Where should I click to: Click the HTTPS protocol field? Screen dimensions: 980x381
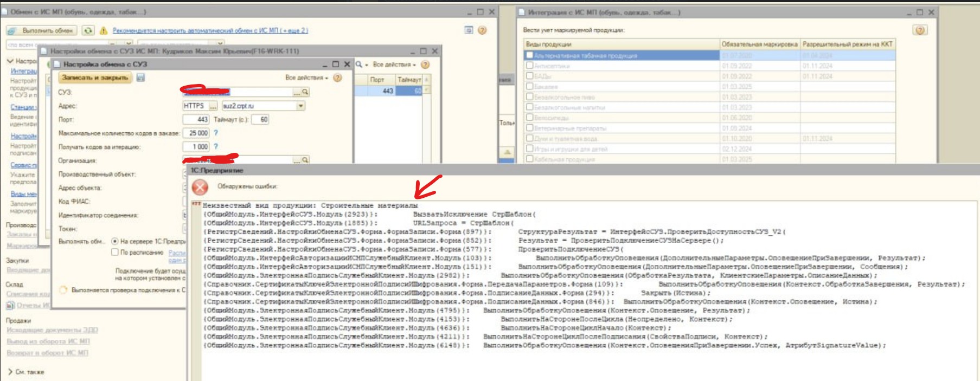[x=195, y=106]
